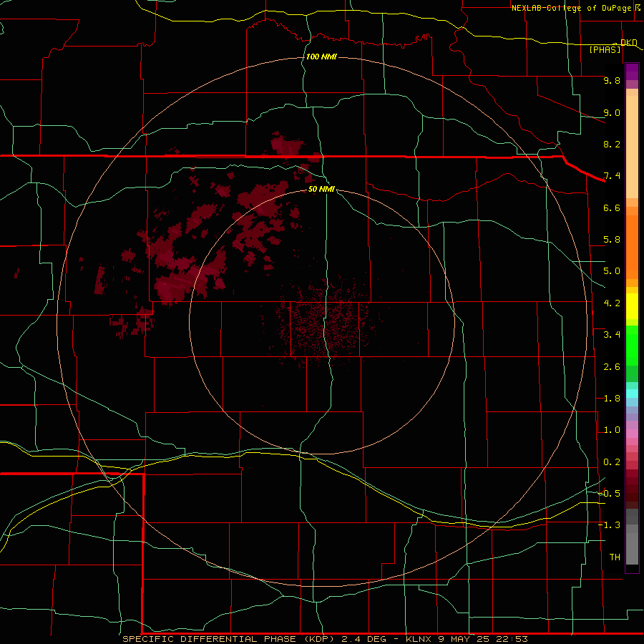Pick the bright orange color bar segment

tap(632, 248)
